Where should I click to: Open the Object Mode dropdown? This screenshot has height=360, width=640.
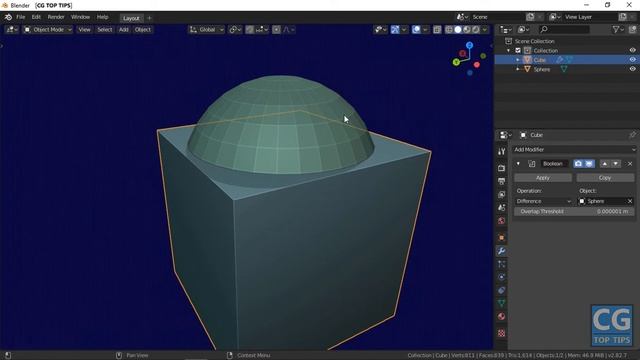coord(48,30)
